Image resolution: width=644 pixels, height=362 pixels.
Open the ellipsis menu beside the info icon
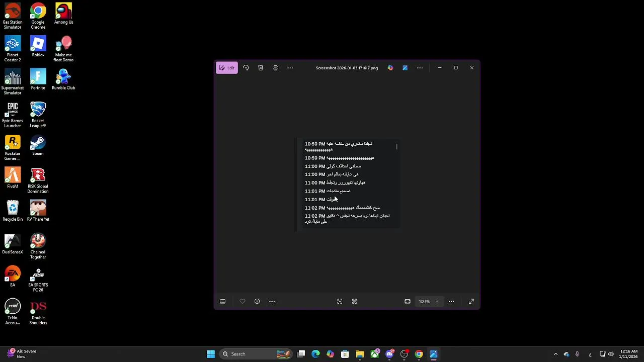(x=272, y=301)
